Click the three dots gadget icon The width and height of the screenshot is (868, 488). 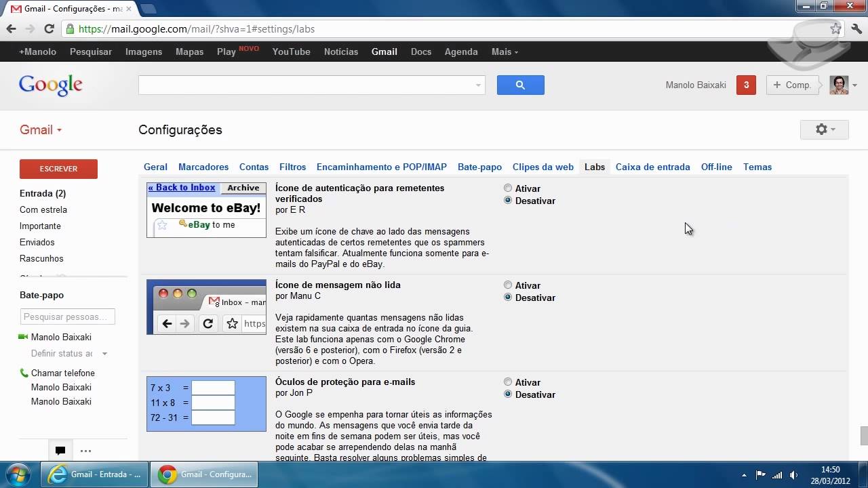click(x=85, y=451)
